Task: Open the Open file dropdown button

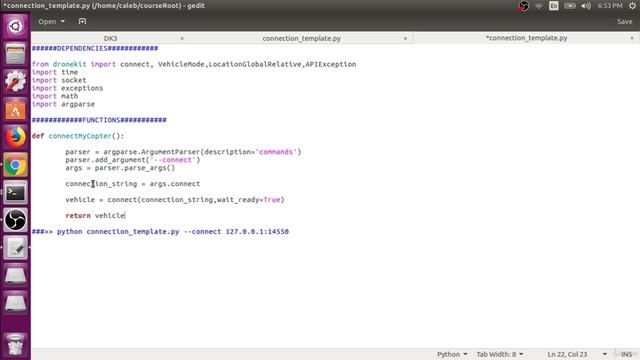Action: pyautogui.click(x=51, y=21)
